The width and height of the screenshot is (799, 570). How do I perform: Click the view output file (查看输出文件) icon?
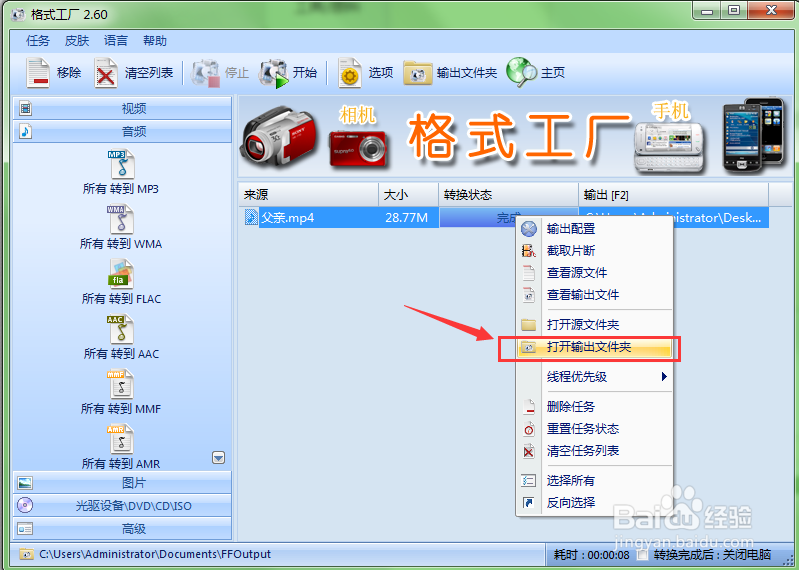coord(529,294)
